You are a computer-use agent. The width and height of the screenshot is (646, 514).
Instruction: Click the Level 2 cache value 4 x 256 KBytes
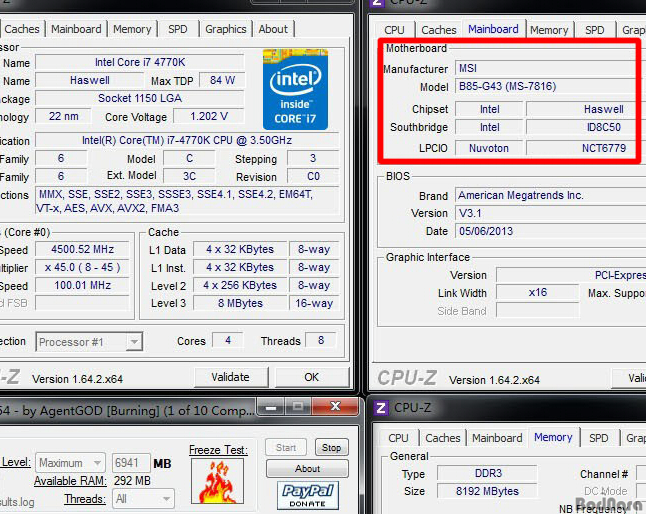coord(240,285)
